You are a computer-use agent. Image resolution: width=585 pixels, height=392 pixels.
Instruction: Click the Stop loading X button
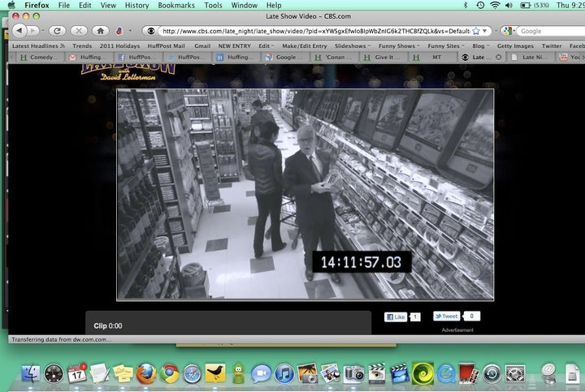[x=79, y=31]
